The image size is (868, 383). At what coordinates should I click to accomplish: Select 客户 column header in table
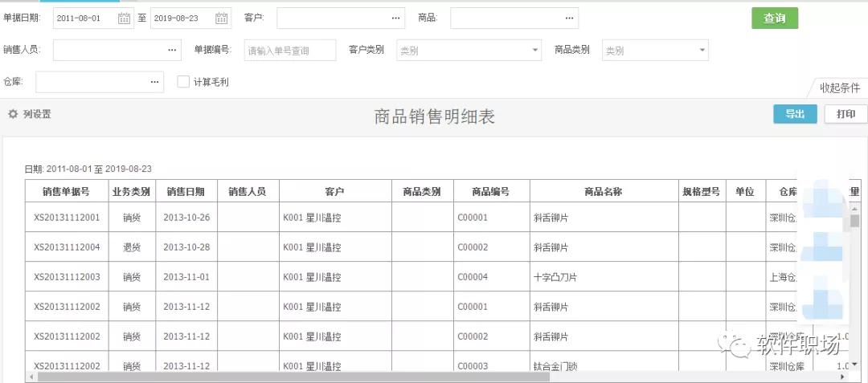(335, 191)
